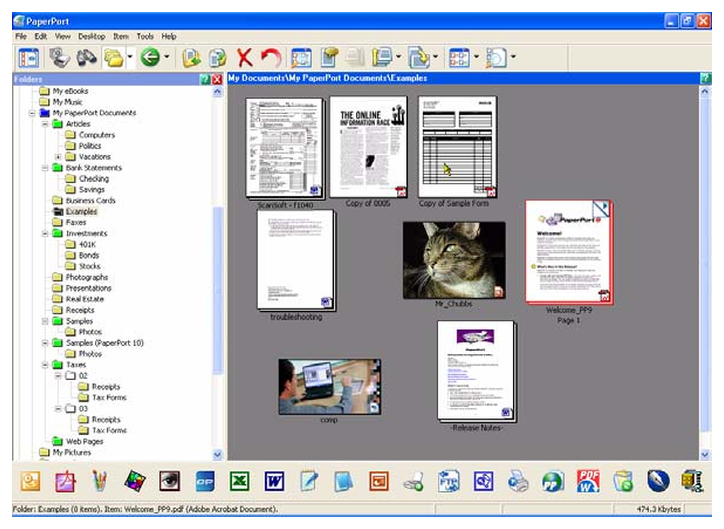The height and width of the screenshot is (529, 724).
Task: Click the FTP send-to icon
Action: tap(448, 481)
